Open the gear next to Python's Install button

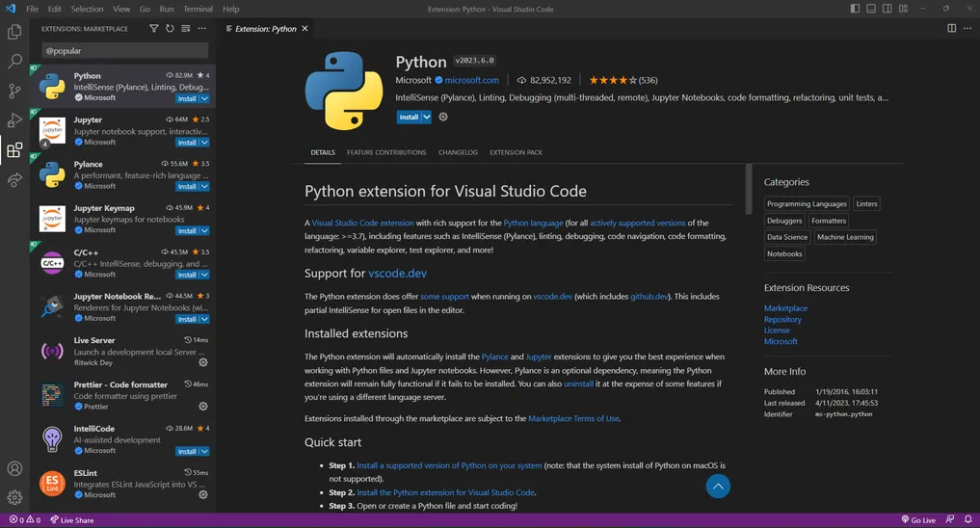[x=443, y=117]
